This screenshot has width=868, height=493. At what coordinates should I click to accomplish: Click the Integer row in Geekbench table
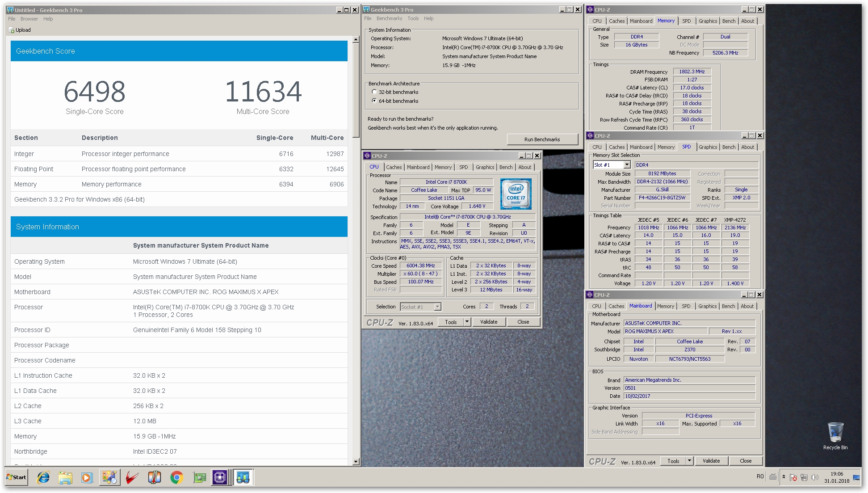tap(179, 154)
